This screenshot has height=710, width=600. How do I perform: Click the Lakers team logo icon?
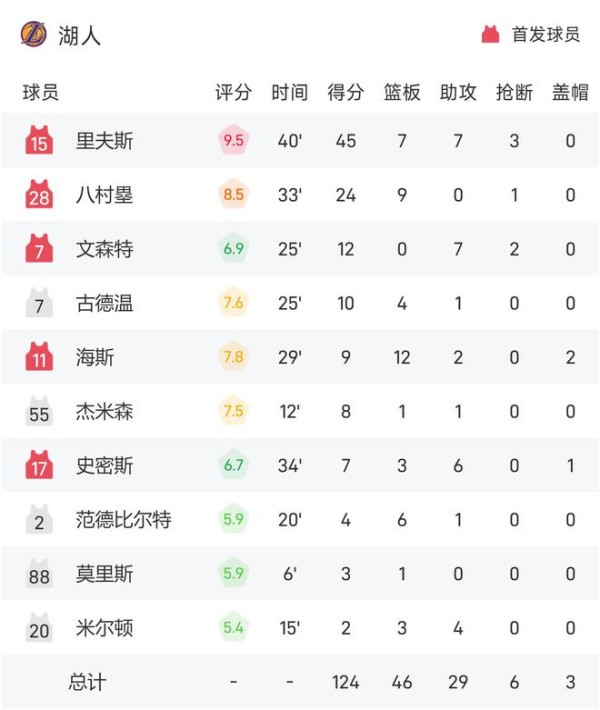[x=34, y=34]
